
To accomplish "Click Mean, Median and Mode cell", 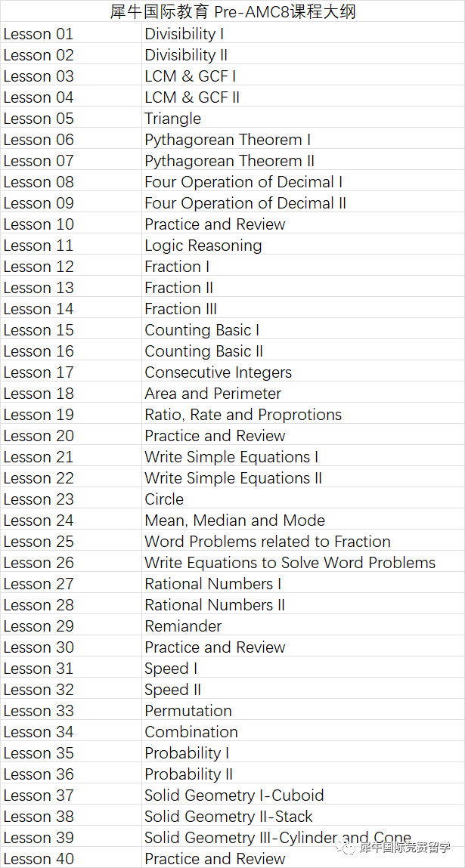I will click(x=302, y=520).
